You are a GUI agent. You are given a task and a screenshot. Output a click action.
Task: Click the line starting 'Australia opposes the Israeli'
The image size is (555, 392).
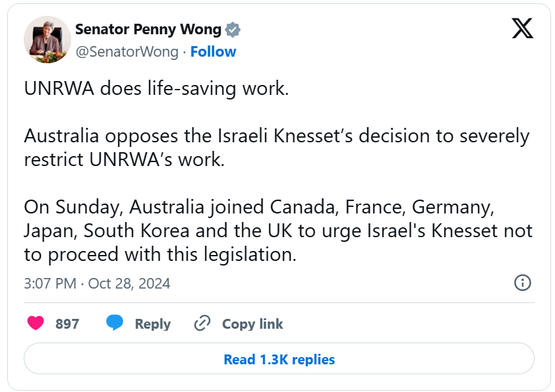pos(276,136)
